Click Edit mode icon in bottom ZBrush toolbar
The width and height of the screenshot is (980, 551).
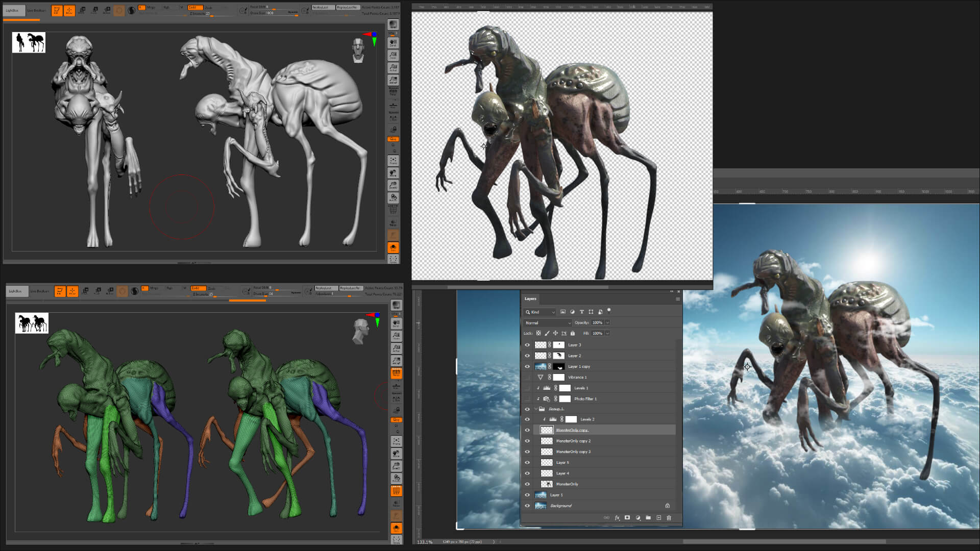point(60,291)
